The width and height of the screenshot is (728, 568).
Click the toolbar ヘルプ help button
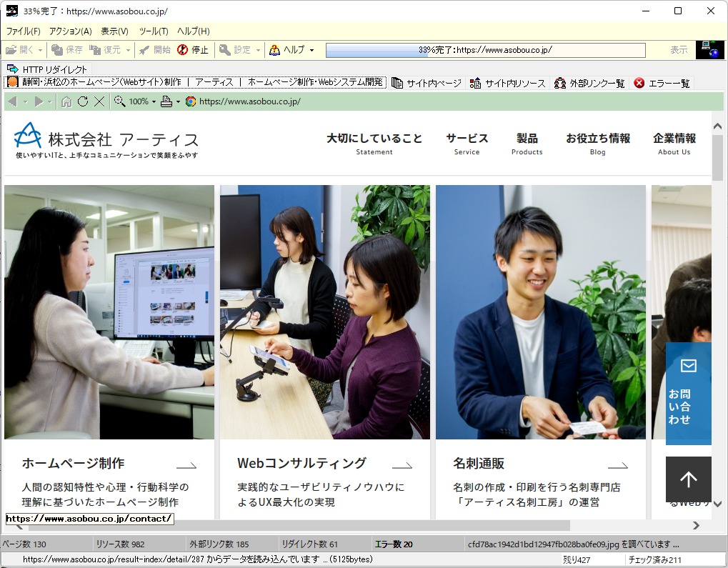pos(287,50)
